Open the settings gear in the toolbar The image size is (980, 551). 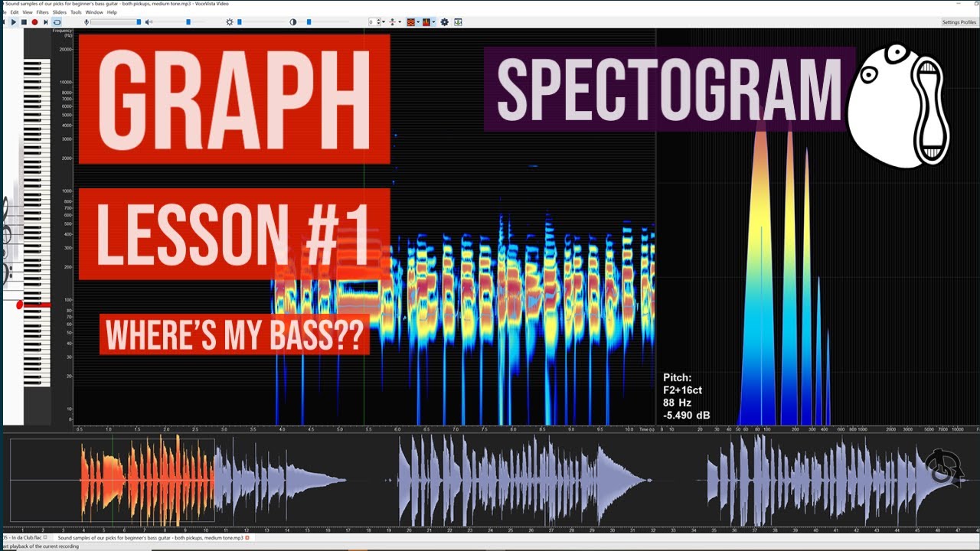[444, 22]
